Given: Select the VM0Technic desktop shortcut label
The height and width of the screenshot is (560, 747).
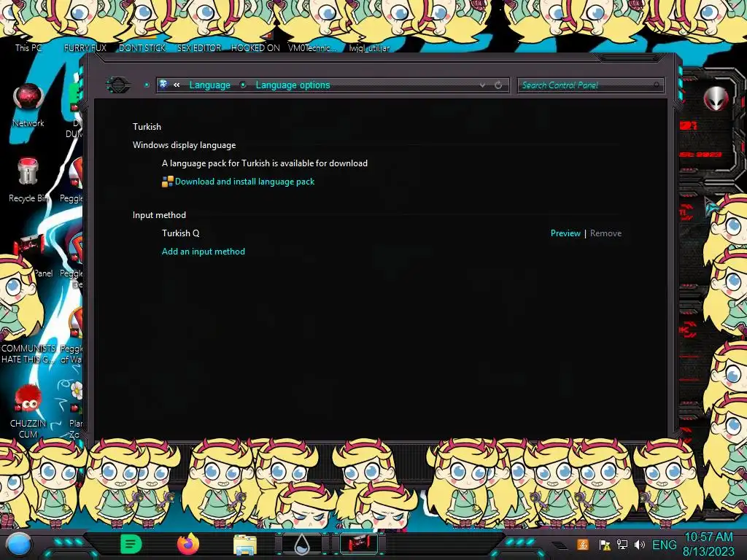Looking at the screenshot, I should (x=312, y=48).
